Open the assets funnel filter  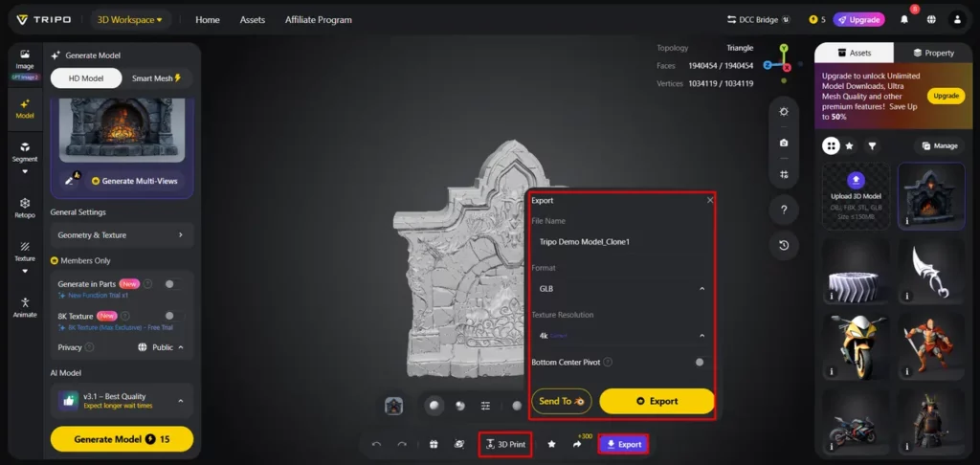tap(872, 145)
